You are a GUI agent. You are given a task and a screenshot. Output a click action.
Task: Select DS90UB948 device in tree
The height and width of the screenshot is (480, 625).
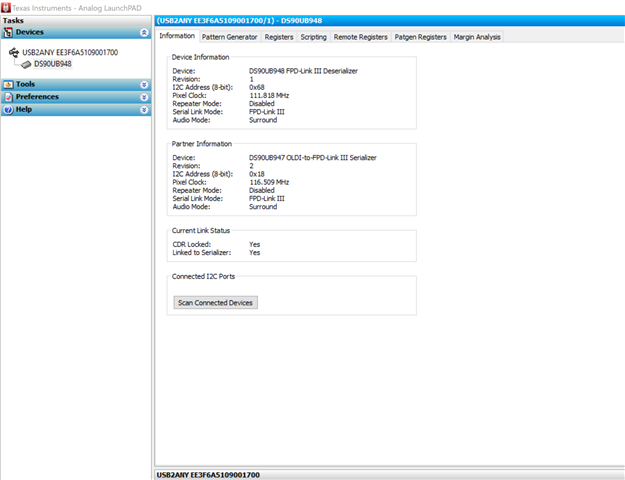53,64
